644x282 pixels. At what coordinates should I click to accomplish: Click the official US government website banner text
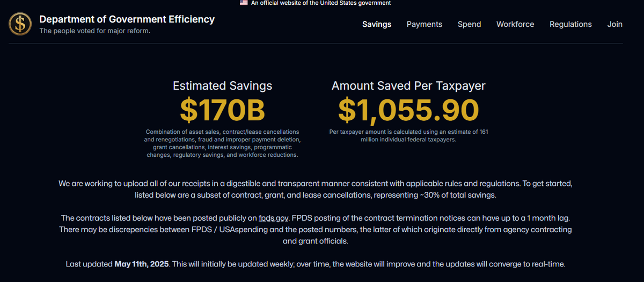coord(321,3)
